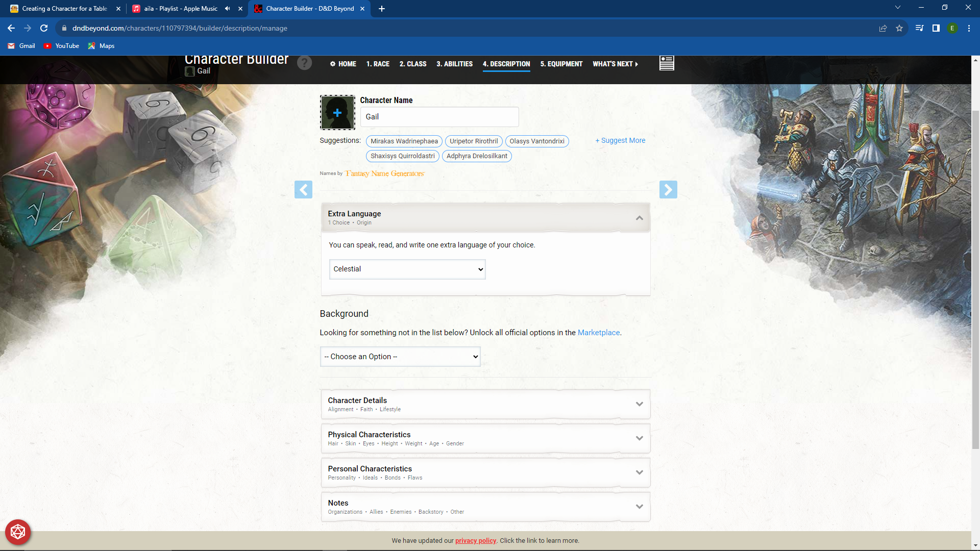
Task: Click the plus icon to add character portrait
Action: pyautogui.click(x=337, y=112)
